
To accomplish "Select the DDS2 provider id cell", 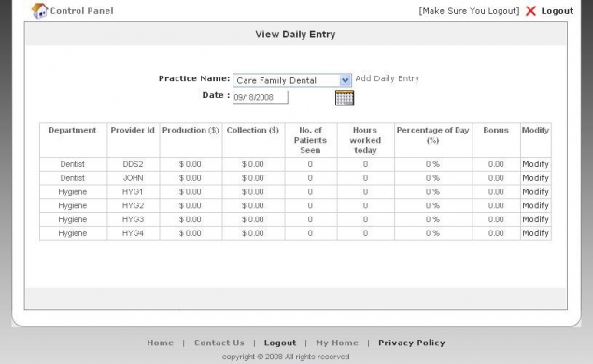I will [134, 164].
